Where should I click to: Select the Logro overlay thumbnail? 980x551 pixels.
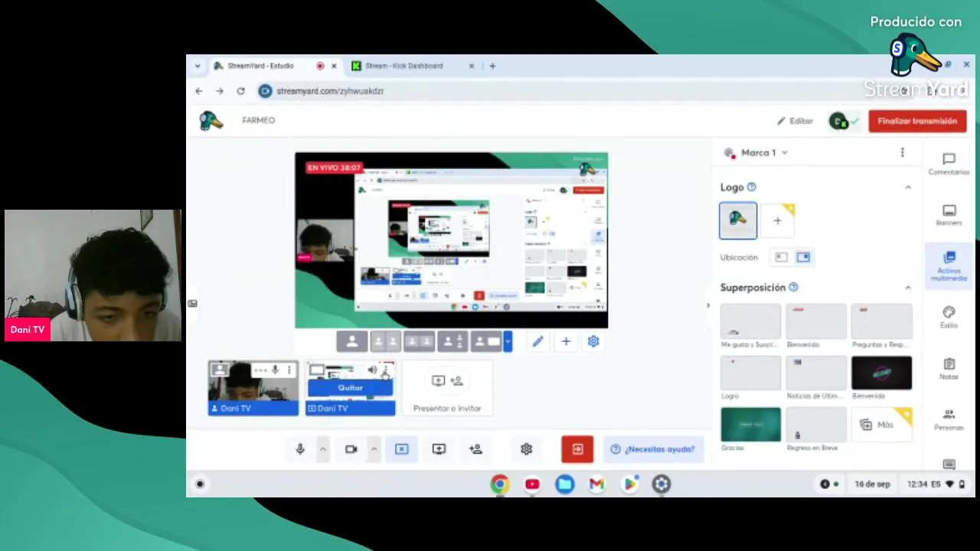pos(750,373)
